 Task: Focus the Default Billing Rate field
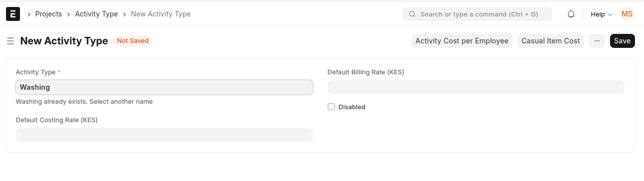click(x=476, y=87)
